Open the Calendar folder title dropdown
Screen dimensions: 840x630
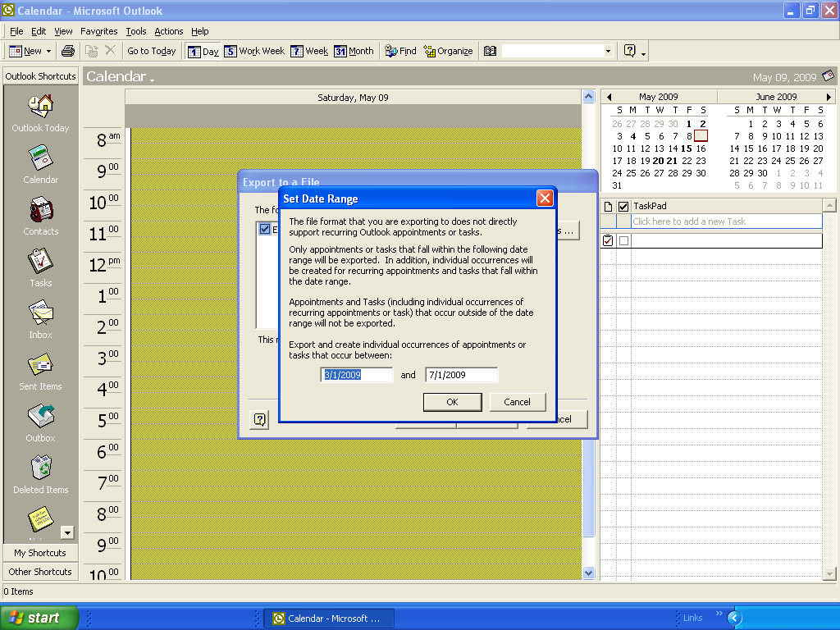coord(152,79)
